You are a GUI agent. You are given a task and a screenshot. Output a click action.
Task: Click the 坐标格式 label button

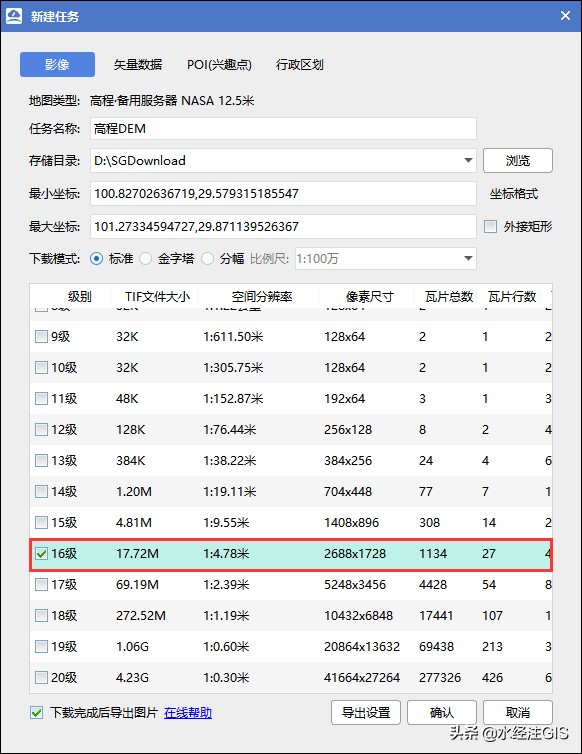(514, 194)
